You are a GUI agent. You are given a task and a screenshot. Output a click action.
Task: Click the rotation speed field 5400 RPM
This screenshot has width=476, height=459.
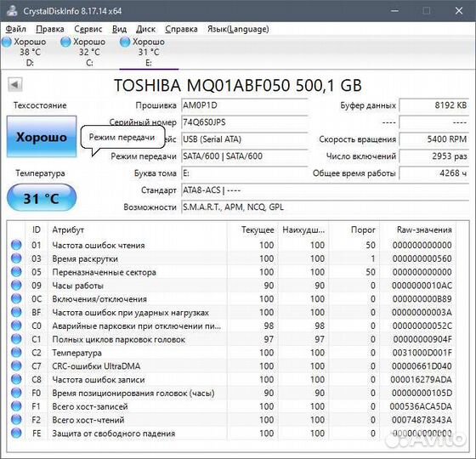[434, 139]
